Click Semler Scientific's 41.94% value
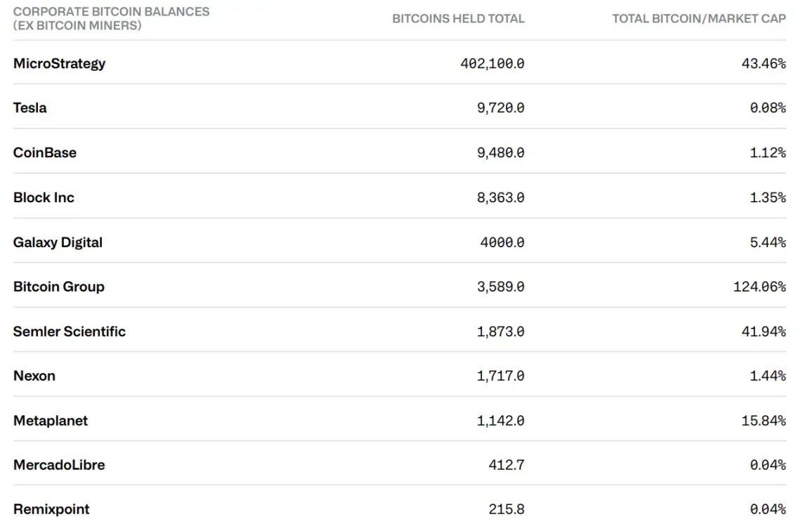Image resolution: width=812 pixels, height=531 pixels. [x=764, y=332]
